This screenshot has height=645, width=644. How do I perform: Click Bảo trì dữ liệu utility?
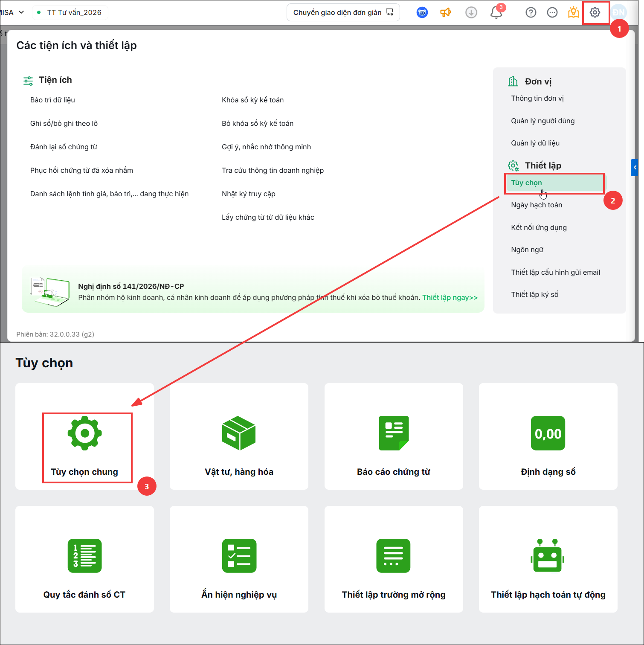point(52,100)
